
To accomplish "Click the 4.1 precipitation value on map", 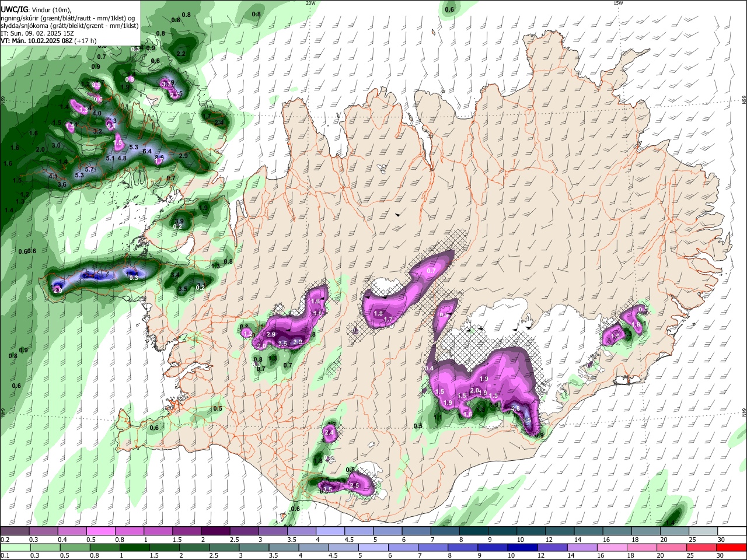I will [x=53, y=176].
